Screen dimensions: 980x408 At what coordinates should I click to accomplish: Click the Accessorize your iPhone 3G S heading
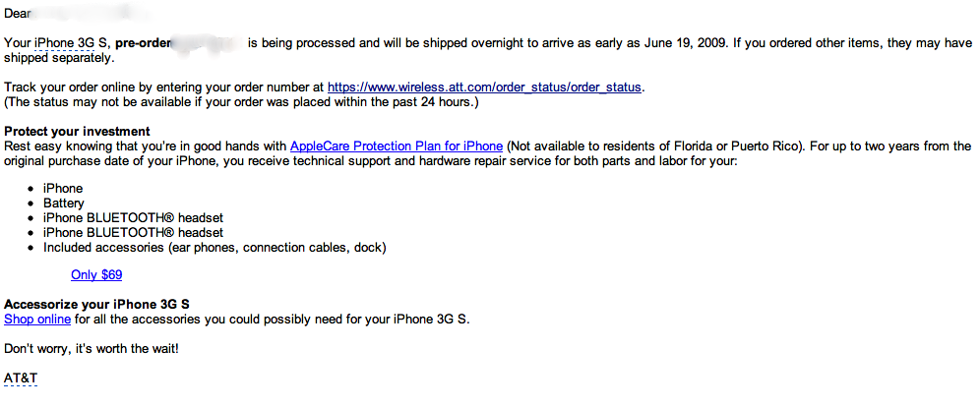[96, 305]
